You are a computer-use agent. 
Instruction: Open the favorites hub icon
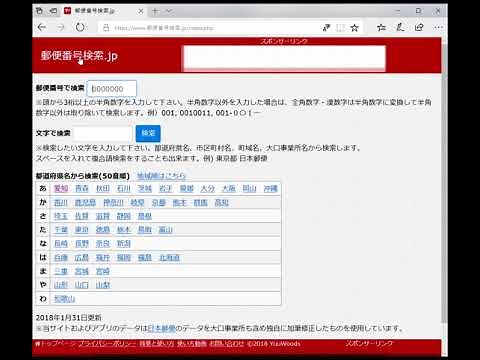click(382, 28)
